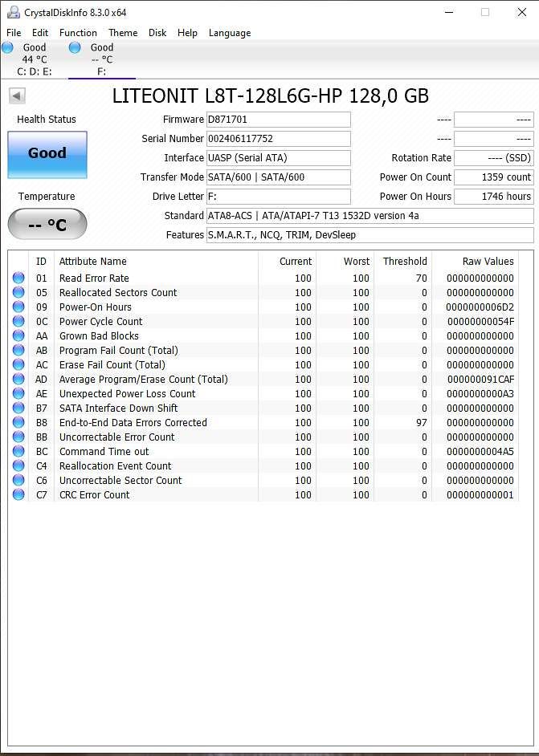The height and width of the screenshot is (756, 539).
Task: Click raw value 0000000006D2
Action: click(x=480, y=307)
